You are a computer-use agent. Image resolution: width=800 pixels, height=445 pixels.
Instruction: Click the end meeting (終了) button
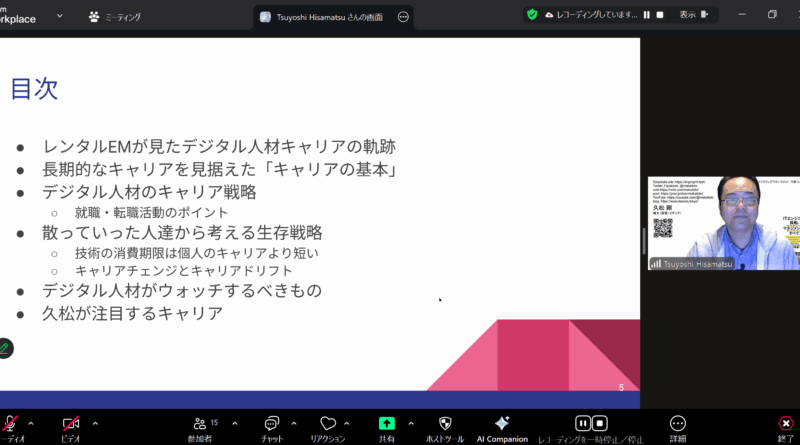click(786, 424)
